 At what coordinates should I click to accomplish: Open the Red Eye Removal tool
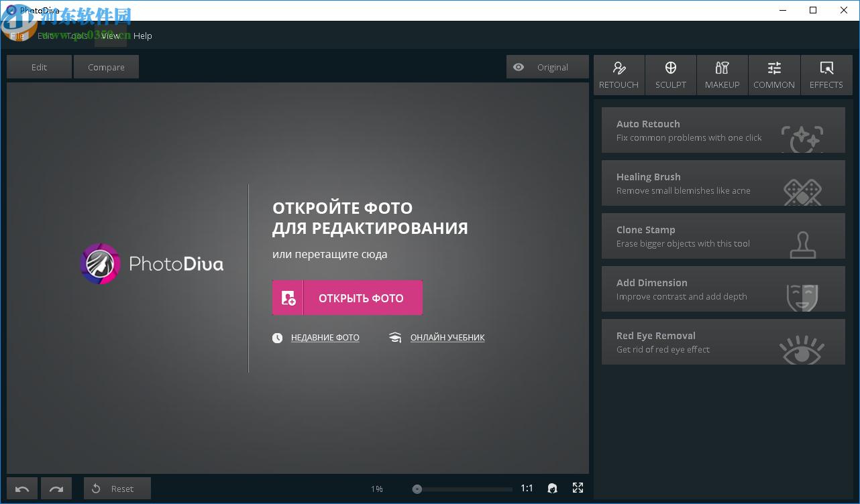point(723,342)
